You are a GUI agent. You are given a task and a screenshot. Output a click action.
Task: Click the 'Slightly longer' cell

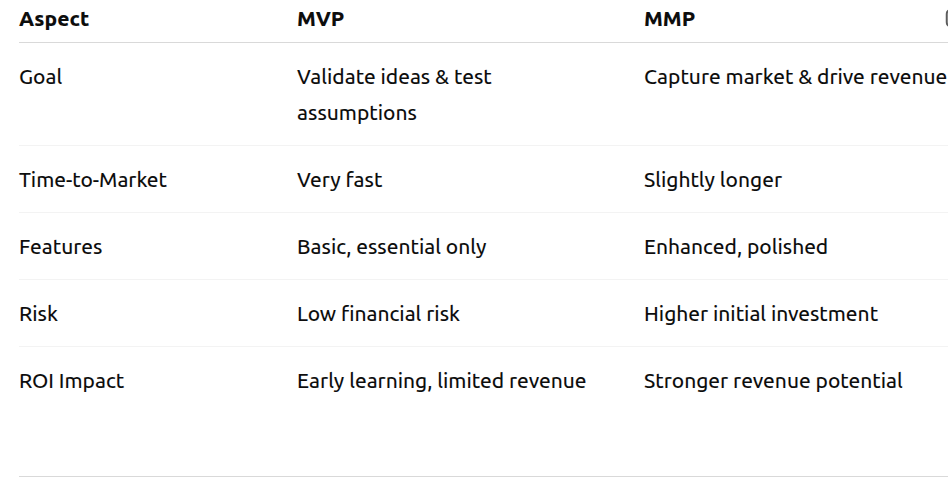click(712, 180)
